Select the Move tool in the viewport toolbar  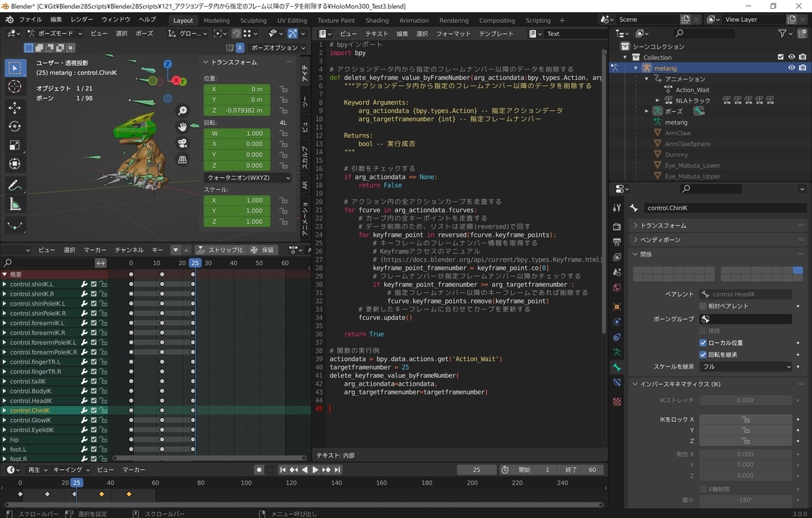[15, 108]
